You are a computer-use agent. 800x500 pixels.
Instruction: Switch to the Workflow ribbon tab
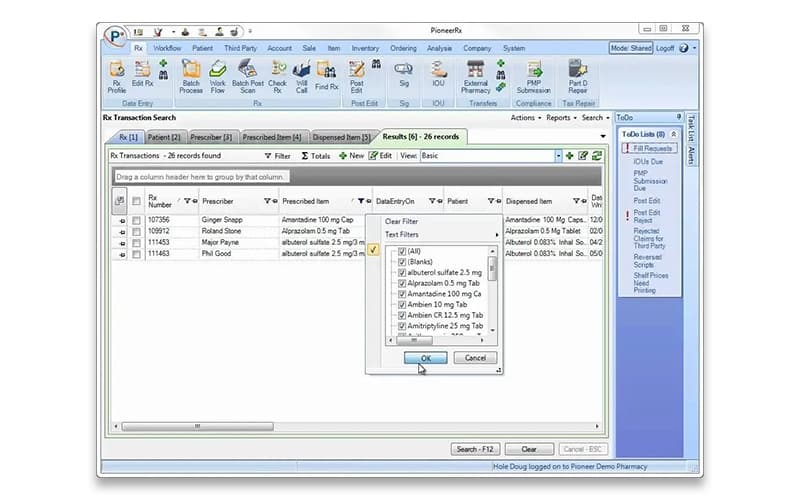(167, 48)
